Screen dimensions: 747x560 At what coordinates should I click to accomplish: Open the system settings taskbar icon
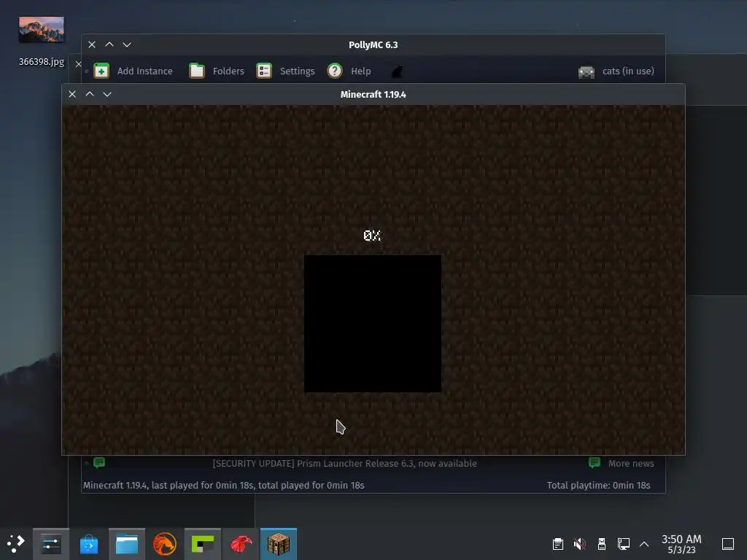coord(51,544)
